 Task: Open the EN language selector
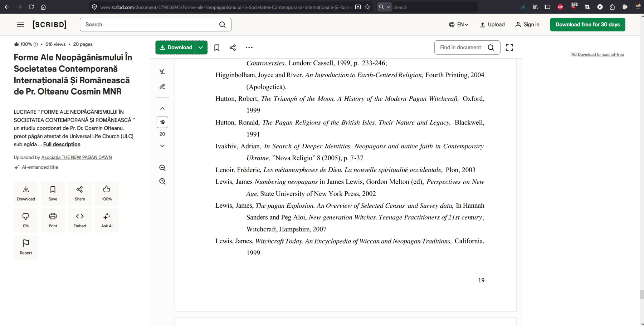[x=459, y=25]
